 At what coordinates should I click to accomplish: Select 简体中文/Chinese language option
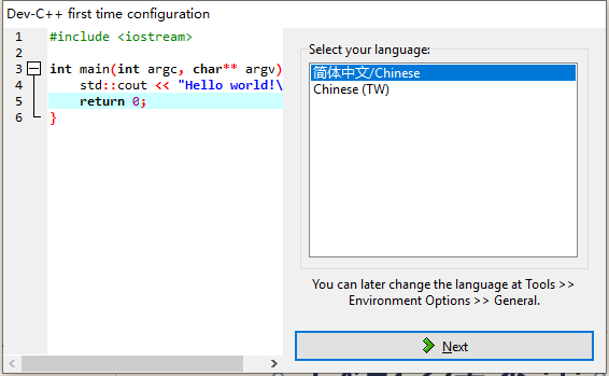coord(443,73)
